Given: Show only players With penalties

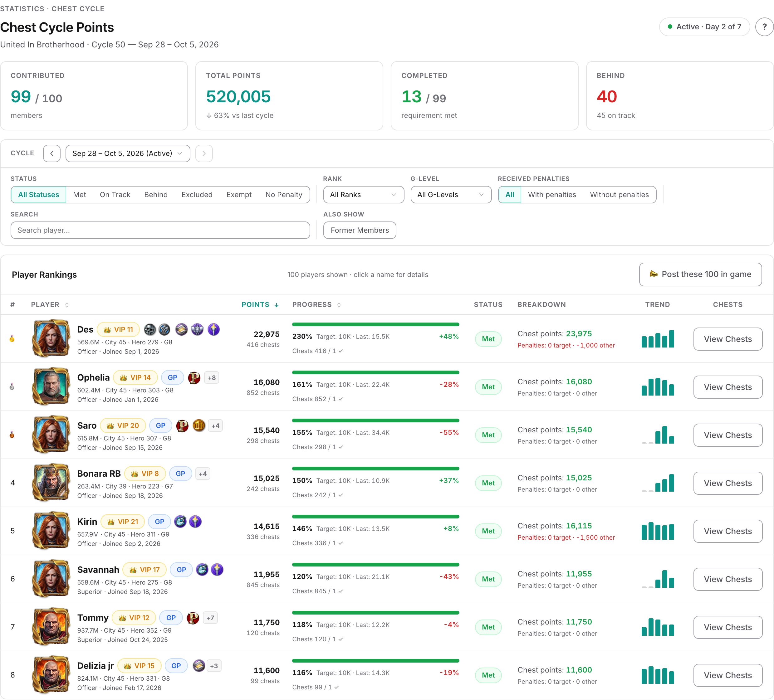Looking at the screenshot, I should click(x=552, y=195).
